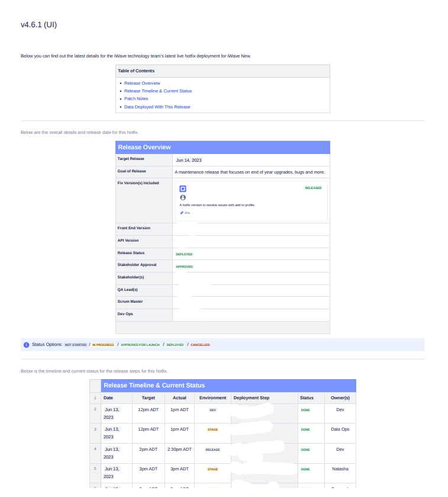
Task: Click the info icon beside Status Options
Action: (25, 344)
